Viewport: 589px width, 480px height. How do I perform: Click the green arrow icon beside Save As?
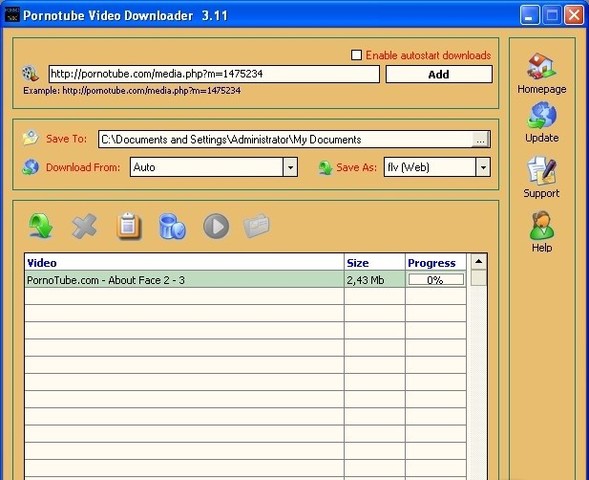325,168
